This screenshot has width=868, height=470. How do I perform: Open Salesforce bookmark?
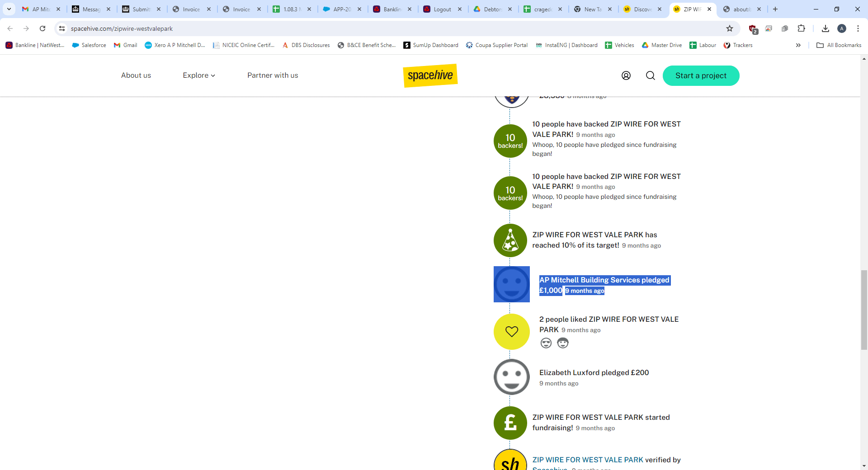click(89, 45)
